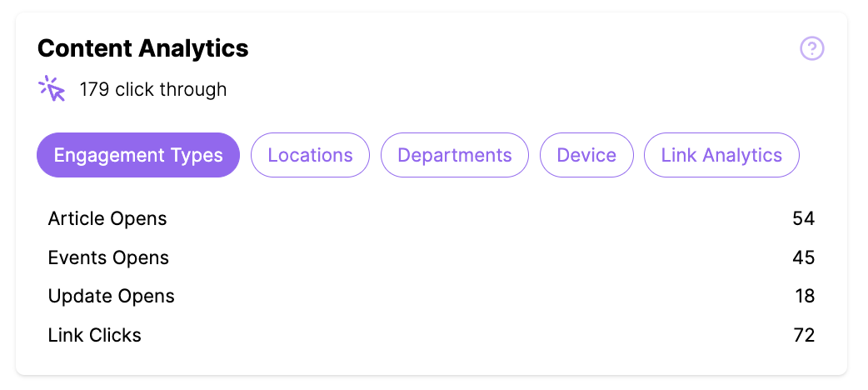Show the Device breakdown tab
The width and height of the screenshot is (868, 390).
(586, 155)
